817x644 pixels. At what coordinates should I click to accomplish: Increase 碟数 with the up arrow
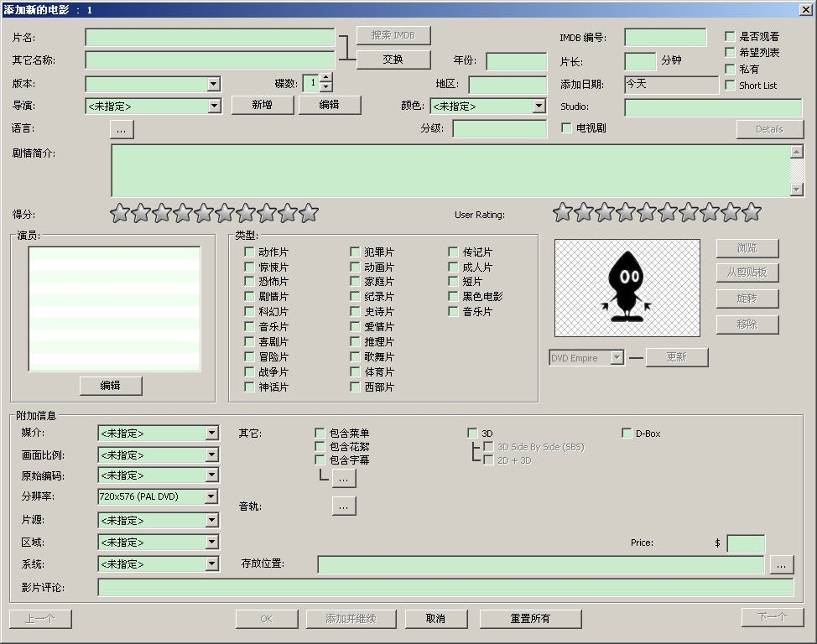point(326,78)
